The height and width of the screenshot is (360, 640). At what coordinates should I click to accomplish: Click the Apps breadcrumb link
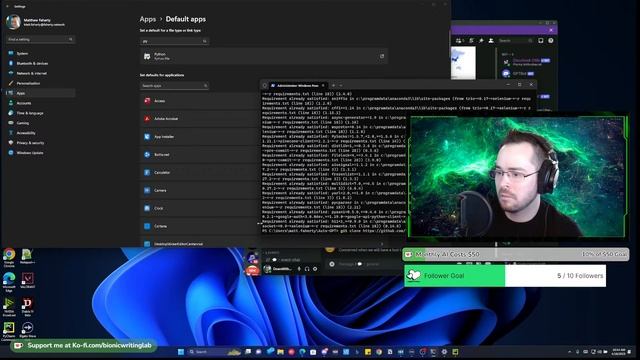coord(148,19)
